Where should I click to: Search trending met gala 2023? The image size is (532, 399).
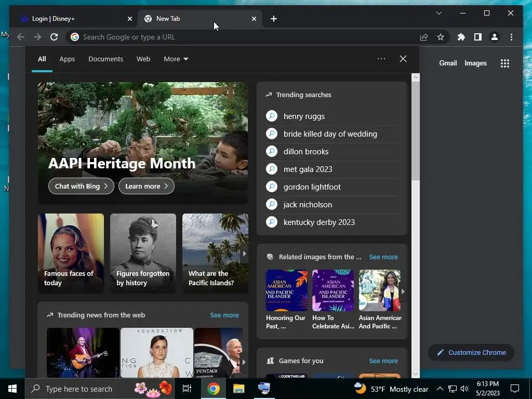coord(332,169)
